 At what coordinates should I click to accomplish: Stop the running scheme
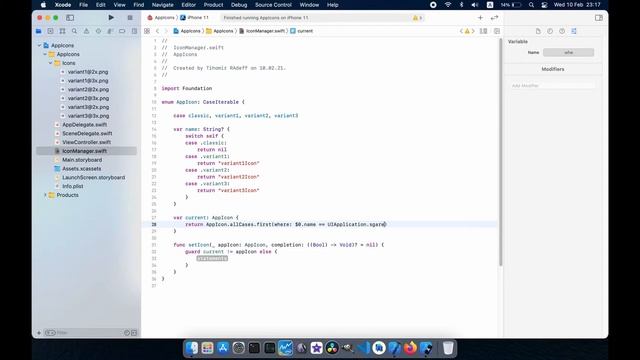pos(130,18)
